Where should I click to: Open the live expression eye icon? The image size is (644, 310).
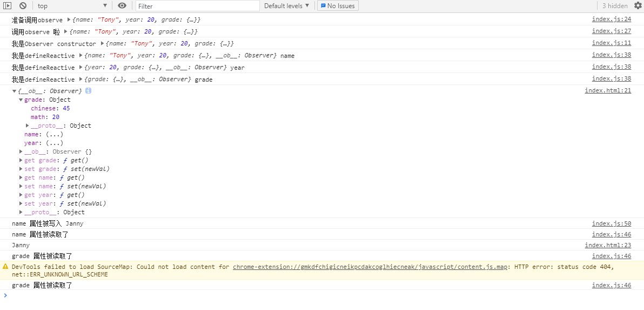click(122, 6)
